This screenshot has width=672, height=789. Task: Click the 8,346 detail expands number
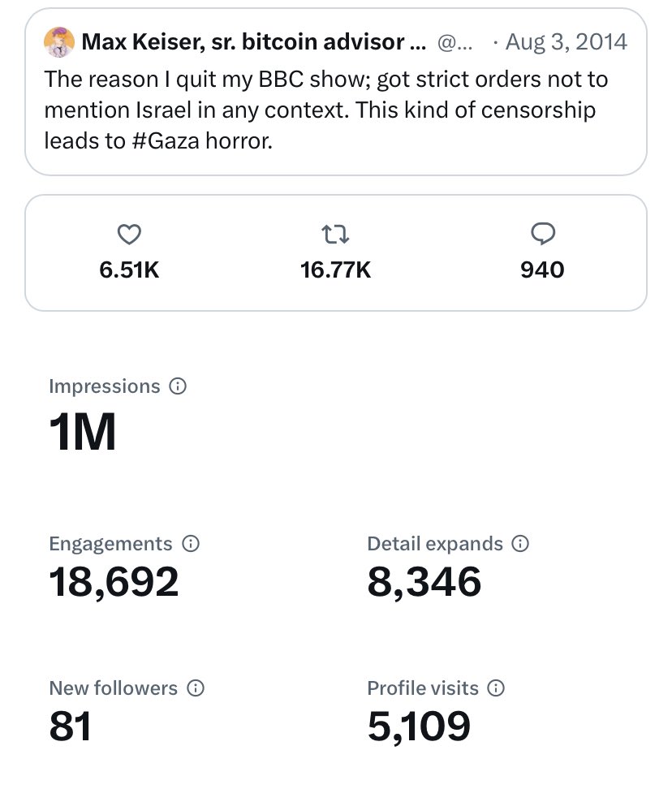point(424,581)
